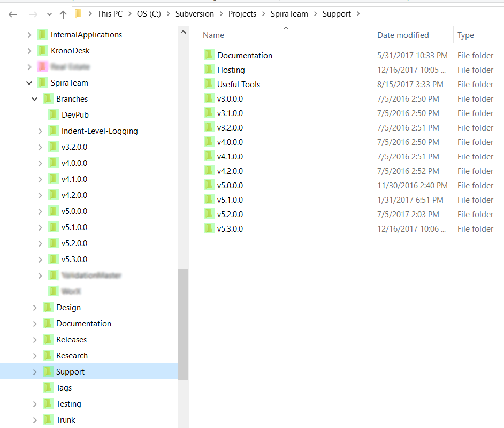The height and width of the screenshot is (428, 504).
Task: Open the recent locations dropdown arrow
Action: click(50, 14)
